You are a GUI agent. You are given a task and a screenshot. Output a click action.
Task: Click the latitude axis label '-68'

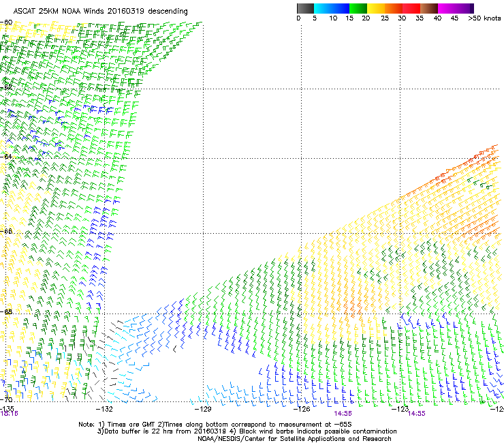click(6, 311)
